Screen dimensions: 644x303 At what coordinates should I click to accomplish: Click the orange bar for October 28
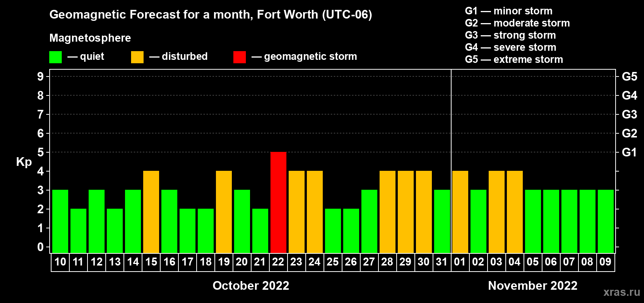[388, 212]
